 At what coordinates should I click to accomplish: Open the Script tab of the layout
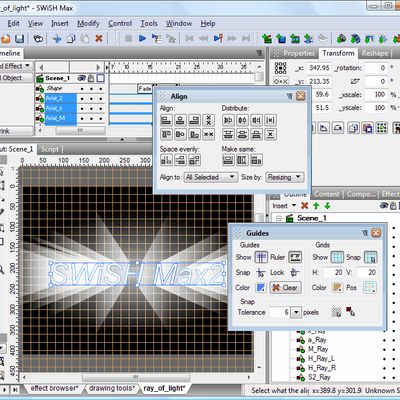click(50, 149)
